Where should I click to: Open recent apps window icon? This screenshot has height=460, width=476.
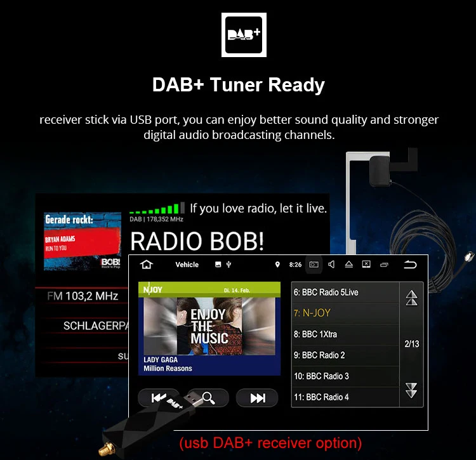coord(384,265)
